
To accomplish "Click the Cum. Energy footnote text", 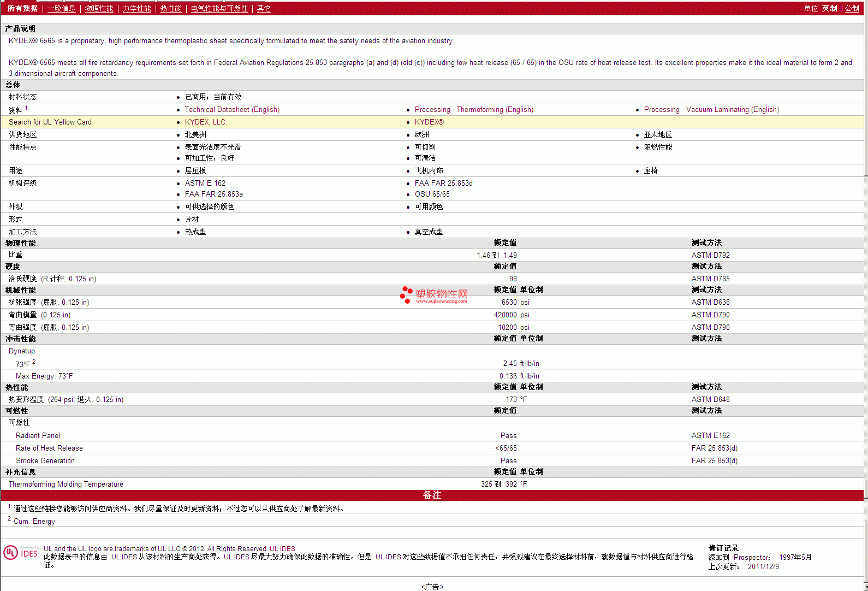I will [34, 521].
